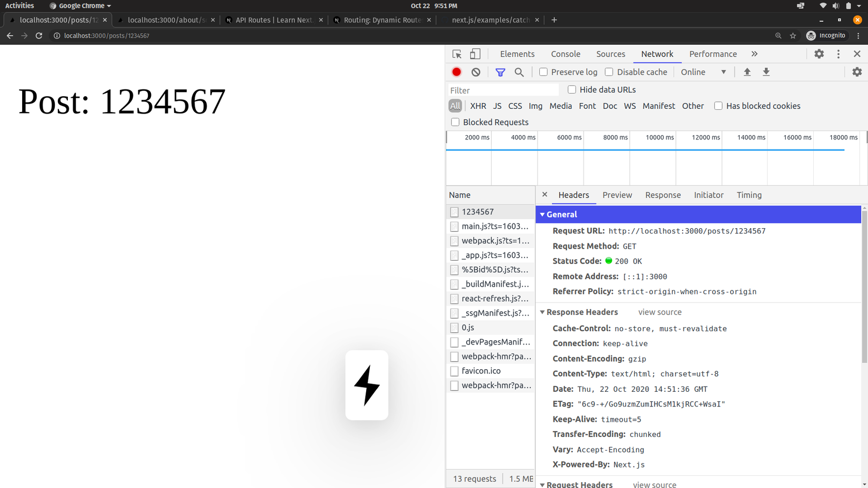Toggle the device toolbar icon
Screen dimensions: 868x488
pos(475,54)
